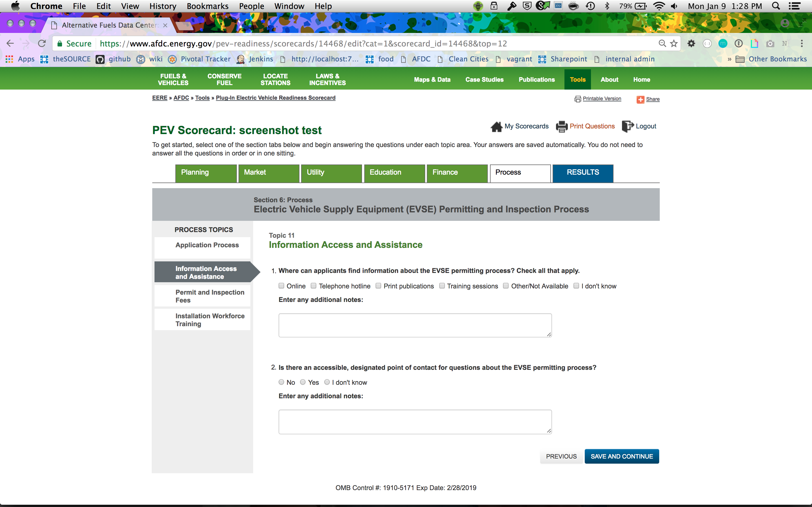Select the Yes radio button
This screenshot has width=812, height=507.
click(303, 382)
